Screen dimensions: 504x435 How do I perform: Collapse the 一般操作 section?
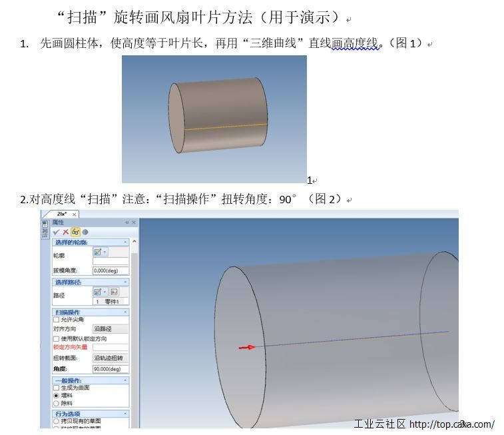[125, 380]
